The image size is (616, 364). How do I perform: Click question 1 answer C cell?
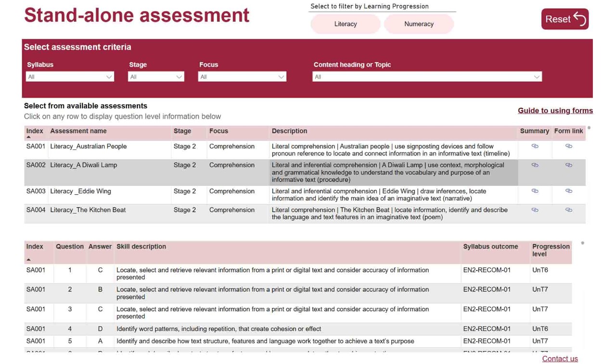(100, 270)
